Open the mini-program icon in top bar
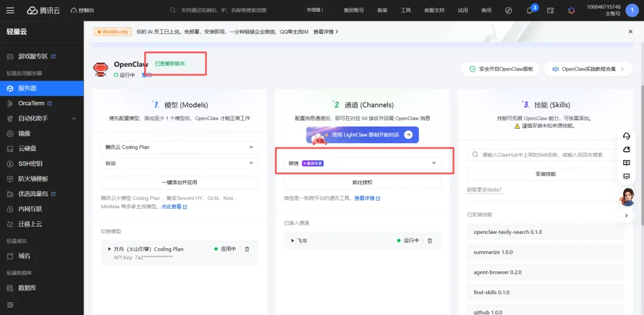 pyautogui.click(x=509, y=10)
